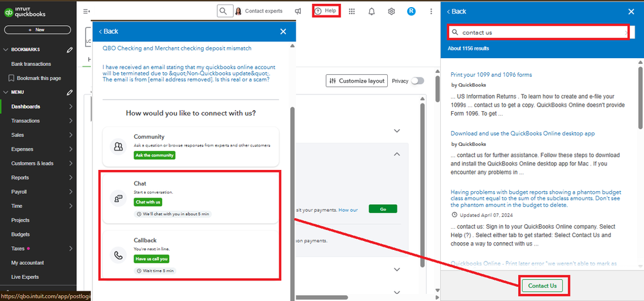Expand the Time submenu arrow
This screenshot has height=301, width=644.
coord(71,206)
